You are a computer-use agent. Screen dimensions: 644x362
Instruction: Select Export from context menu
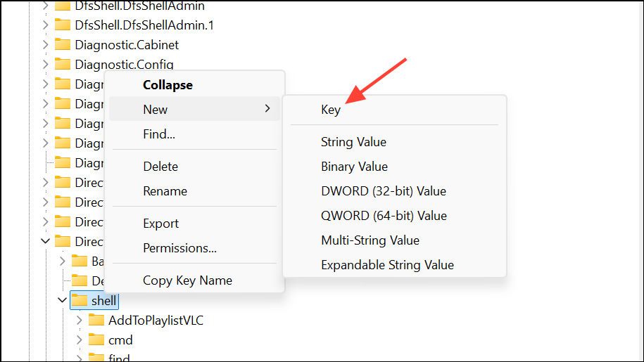click(x=160, y=224)
